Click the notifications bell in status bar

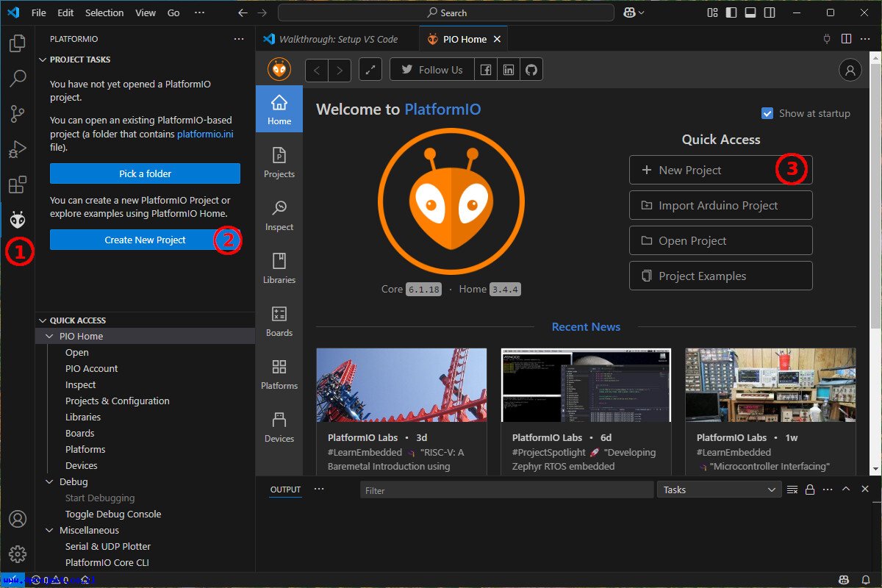point(866,580)
